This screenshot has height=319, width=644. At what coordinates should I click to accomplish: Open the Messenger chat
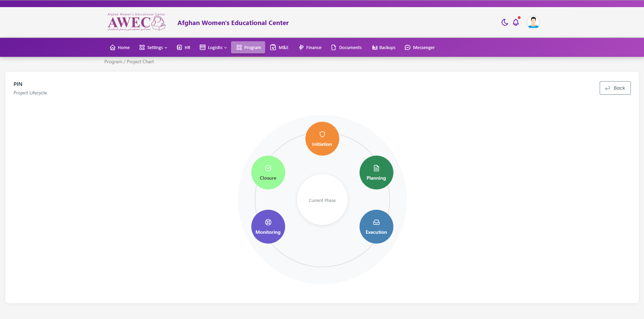420,48
